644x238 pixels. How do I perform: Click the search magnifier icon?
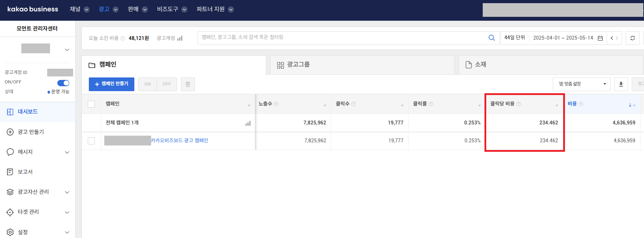pyautogui.click(x=491, y=38)
